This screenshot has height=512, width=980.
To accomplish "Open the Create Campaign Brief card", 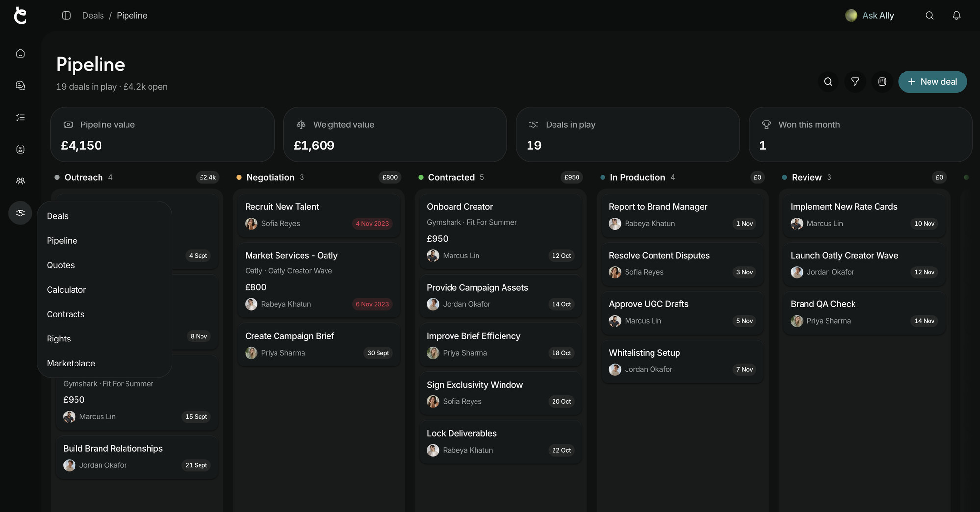I will [319, 344].
